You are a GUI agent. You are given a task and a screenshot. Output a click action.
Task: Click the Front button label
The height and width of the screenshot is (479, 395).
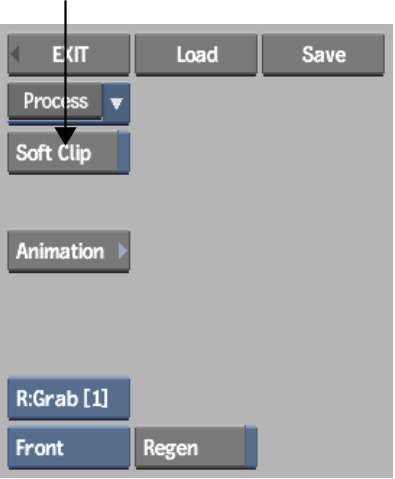[x=40, y=448]
